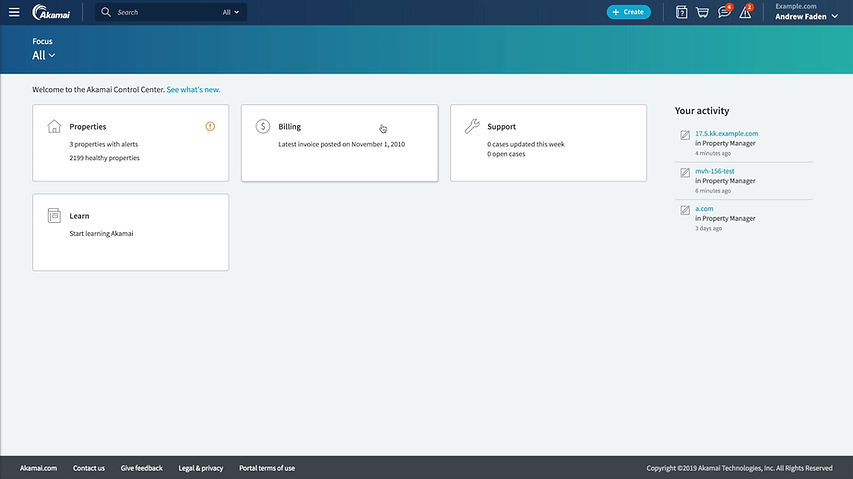Open the Support card title
Screen dimensions: 853x479
pos(501,127)
